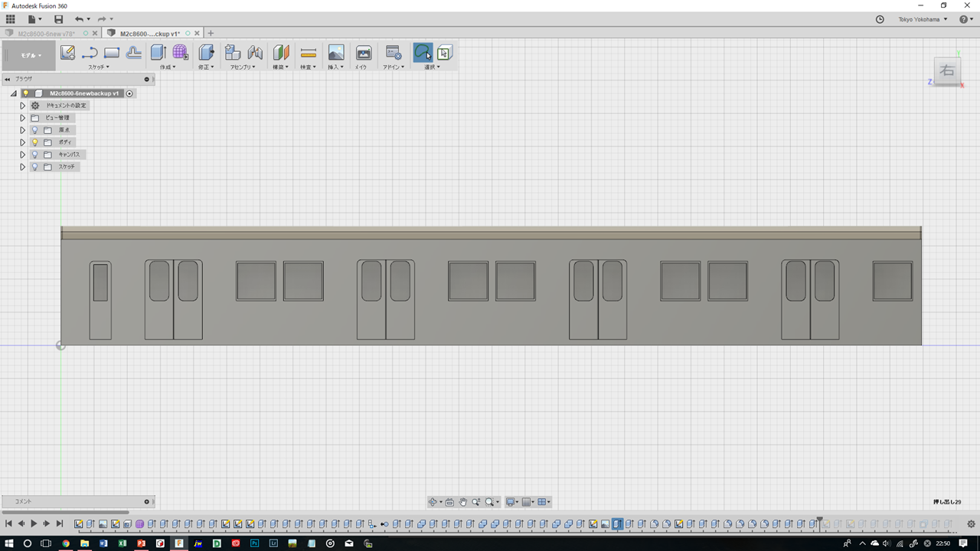This screenshot has width=980, height=551.
Task: Step timeline back one feature
Action: click(x=21, y=524)
